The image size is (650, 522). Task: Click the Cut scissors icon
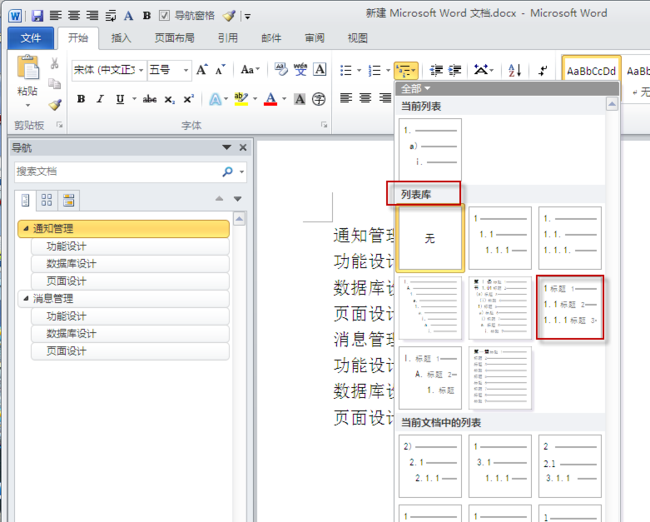(54, 63)
